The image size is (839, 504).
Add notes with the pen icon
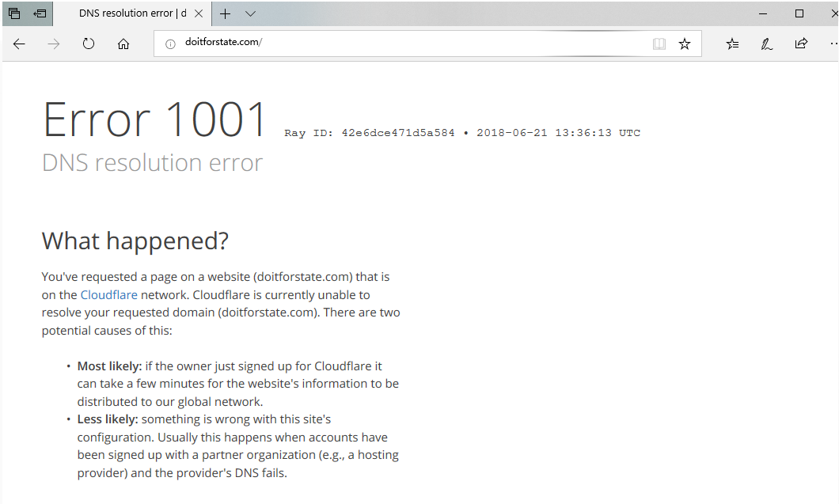766,44
